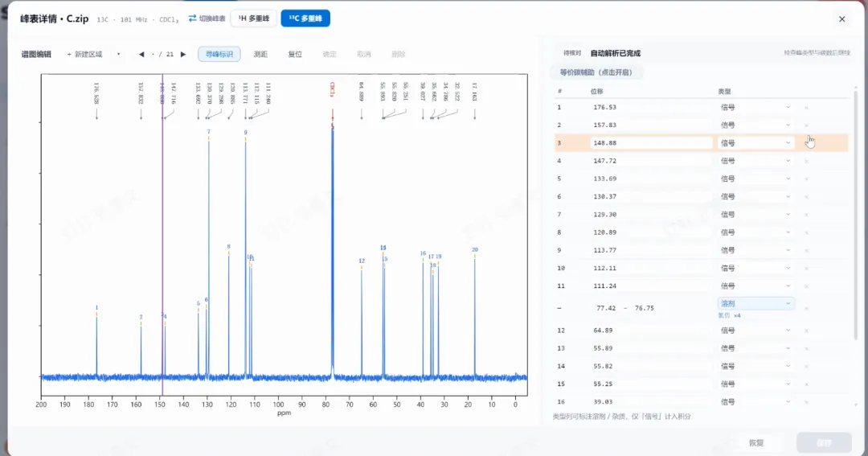Click the 切换峰表 link
Viewport: 868px width, 456px height.
click(212, 18)
